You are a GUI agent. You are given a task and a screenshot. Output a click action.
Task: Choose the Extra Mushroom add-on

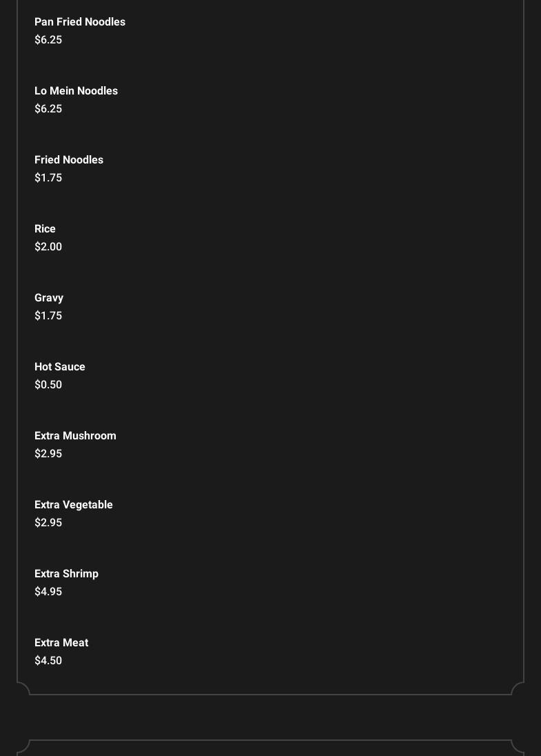pos(75,436)
